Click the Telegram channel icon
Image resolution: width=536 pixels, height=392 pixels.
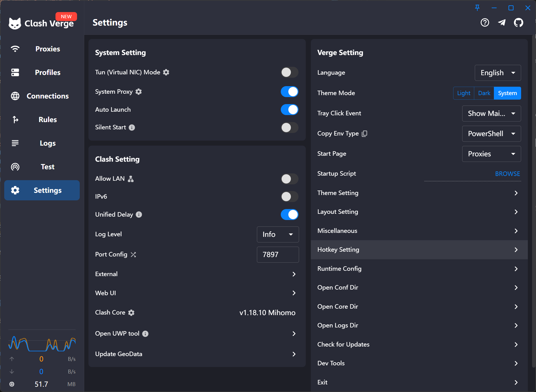click(502, 22)
